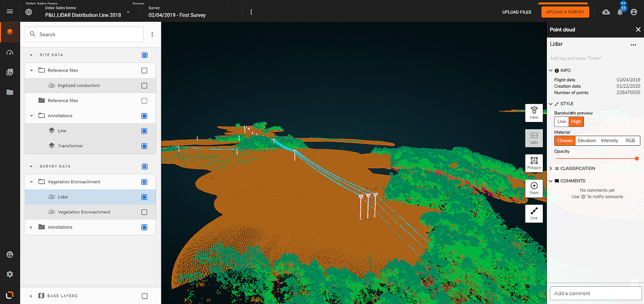Collapse the Annotations folder under Site Data
Viewport: 644px width, 304px height.
(x=31, y=116)
